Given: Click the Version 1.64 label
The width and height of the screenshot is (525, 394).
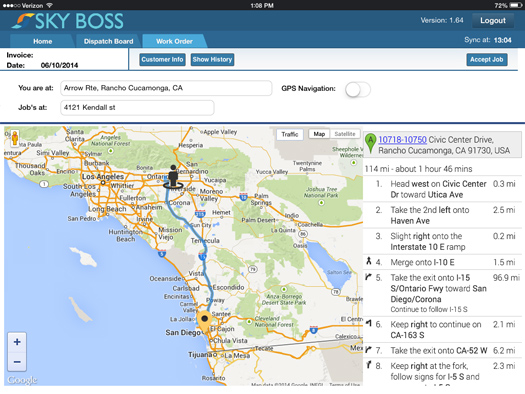Looking at the screenshot, I should (x=442, y=20).
